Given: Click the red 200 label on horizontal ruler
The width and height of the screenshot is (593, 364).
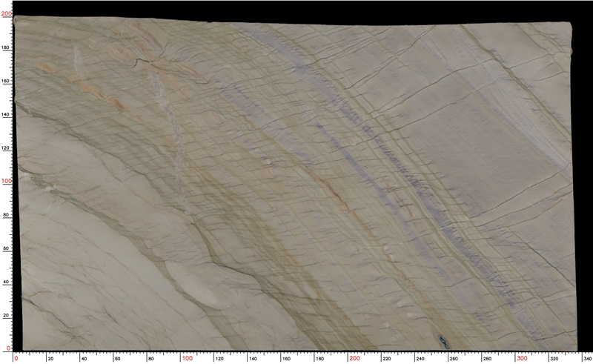Looking at the screenshot, I should click(x=354, y=358).
